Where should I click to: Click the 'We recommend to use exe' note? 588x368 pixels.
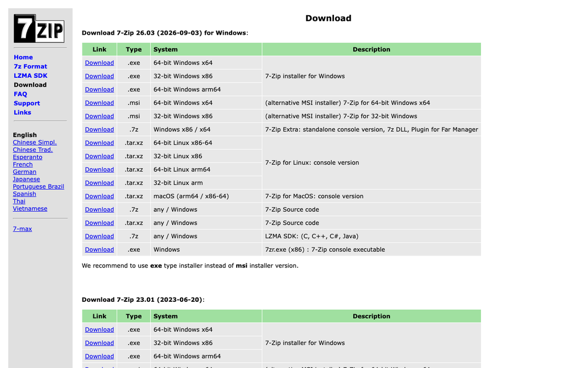(190, 265)
